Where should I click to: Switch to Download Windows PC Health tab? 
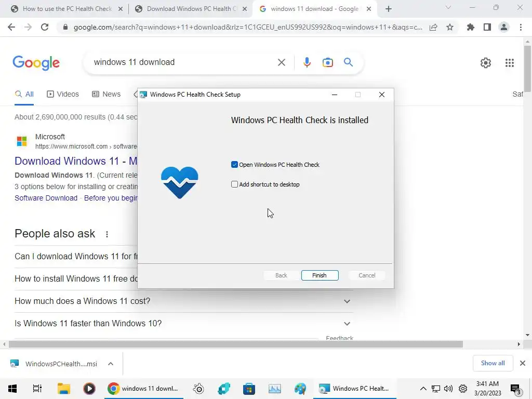[x=191, y=9]
